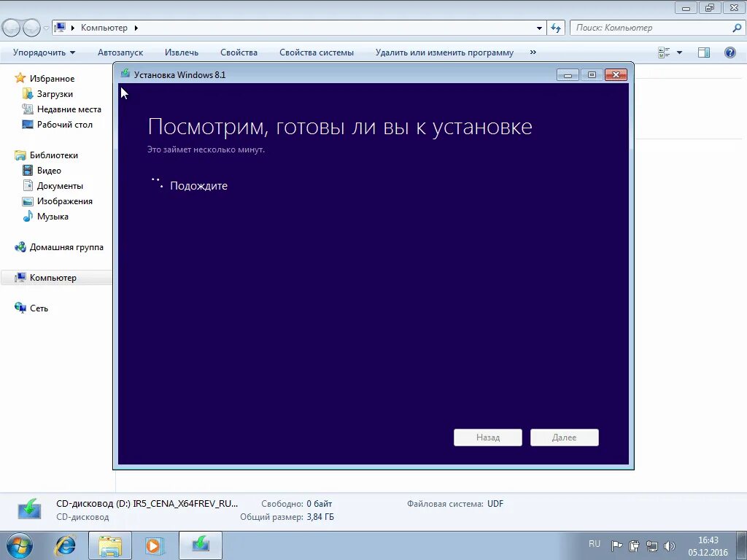Click Свойства in the Explorer toolbar

(x=239, y=52)
